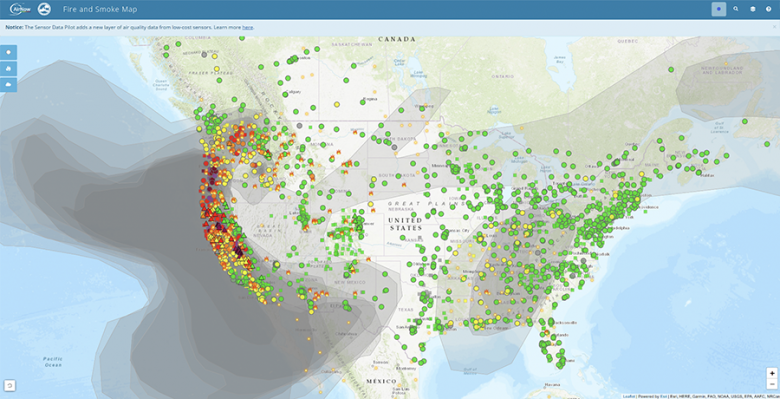Toggle the my-location blue dot button
This screenshot has width=780, height=399.
pos(718,9)
